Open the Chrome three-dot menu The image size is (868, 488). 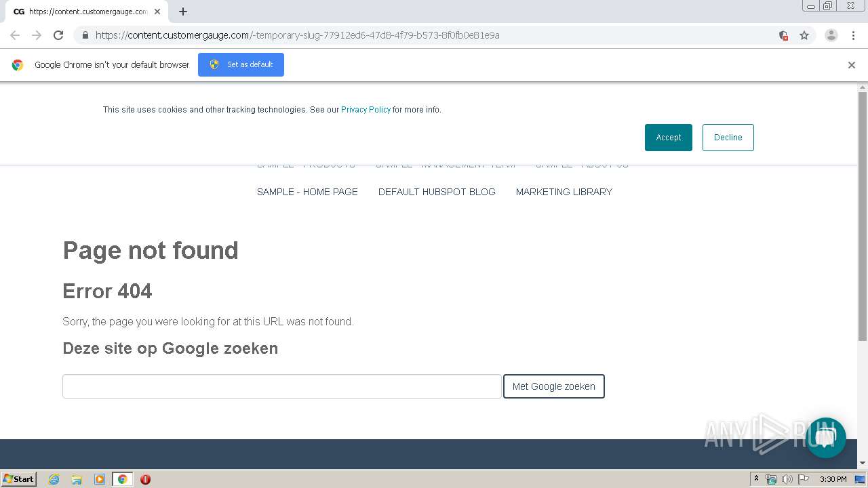[x=853, y=35]
